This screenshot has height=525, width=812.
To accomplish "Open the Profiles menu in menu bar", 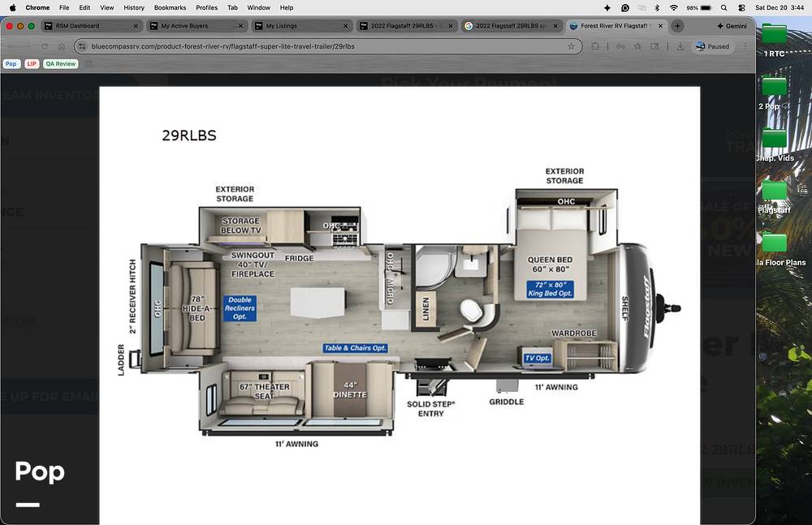I will (206, 7).
